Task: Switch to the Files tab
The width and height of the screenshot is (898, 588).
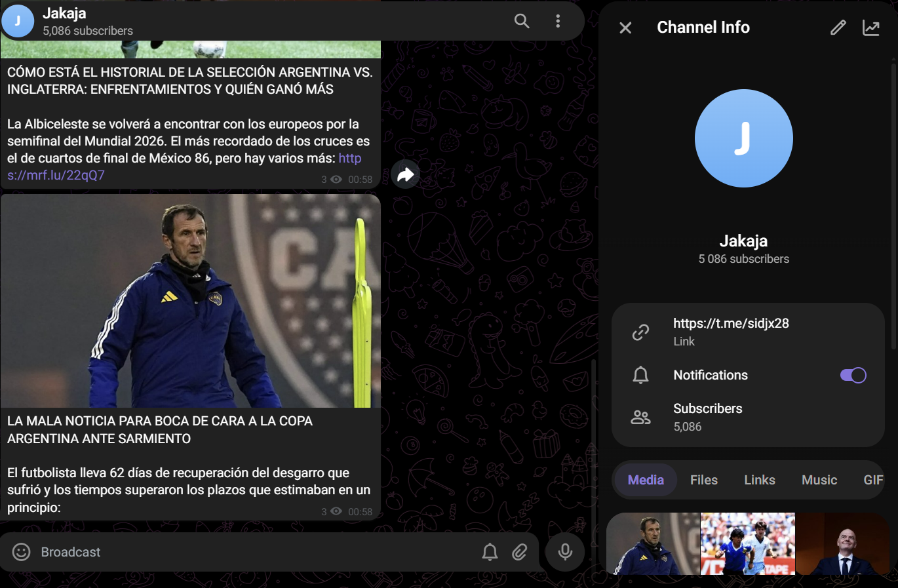Action: (704, 480)
